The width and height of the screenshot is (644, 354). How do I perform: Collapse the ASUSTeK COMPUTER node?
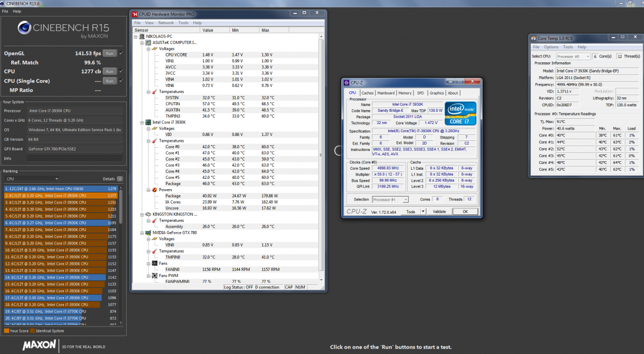142,42
